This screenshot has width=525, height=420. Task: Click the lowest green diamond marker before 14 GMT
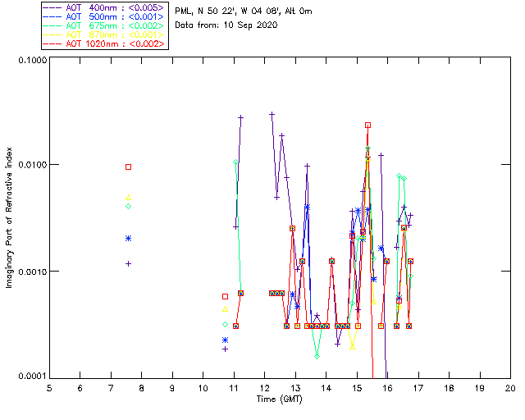(317, 356)
